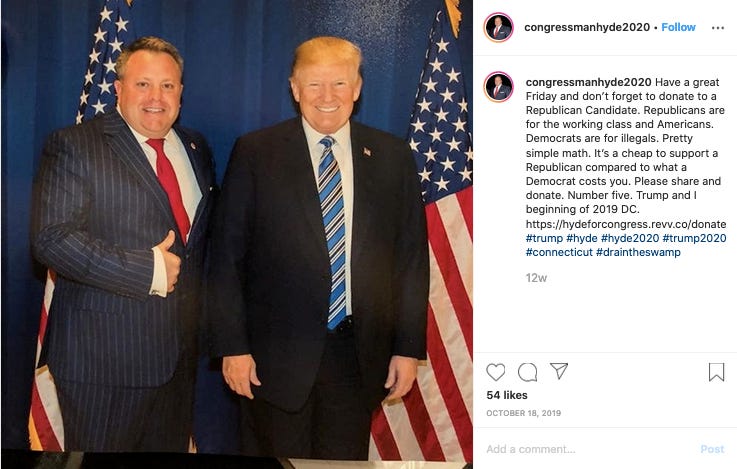Click the Post comment button

pos(712,449)
